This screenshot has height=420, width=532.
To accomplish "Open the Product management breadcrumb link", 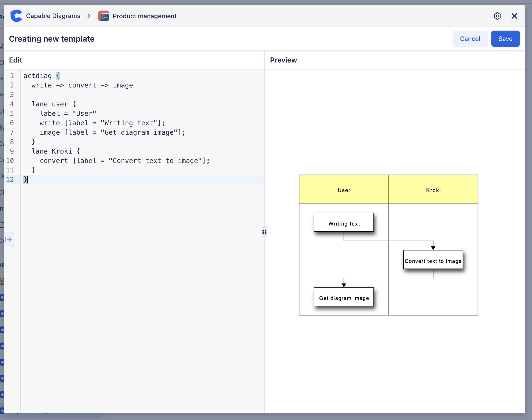I will click(x=144, y=16).
